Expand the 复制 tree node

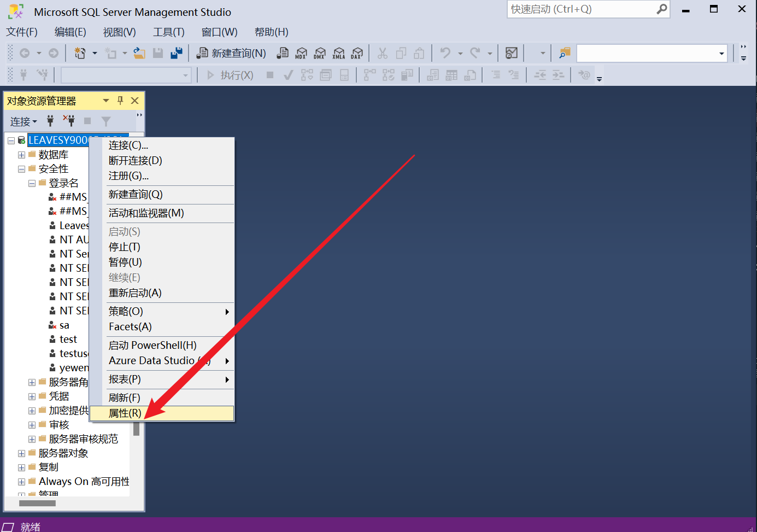pyautogui.click(x=21, y=467)
